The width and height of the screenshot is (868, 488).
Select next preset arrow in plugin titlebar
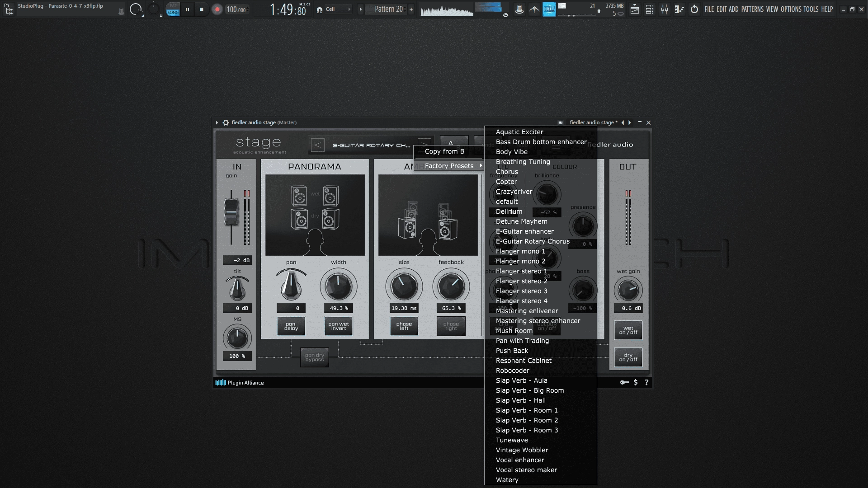pyautogui.click(x=630, y=122)
